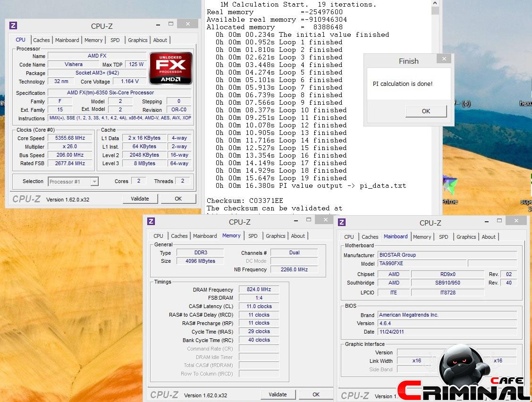Click the FSB:DRAM ratio value 1:4

(259, 298)
